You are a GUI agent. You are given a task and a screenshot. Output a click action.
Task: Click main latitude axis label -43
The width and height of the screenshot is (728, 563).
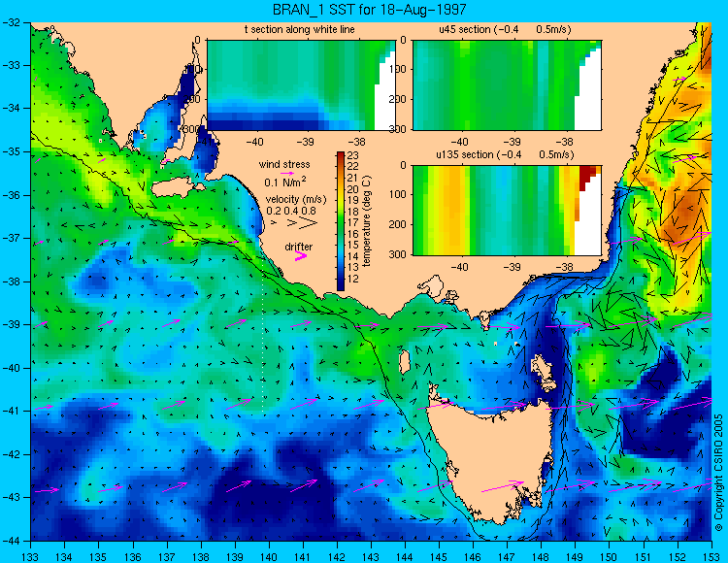click(x=11, y=498)
